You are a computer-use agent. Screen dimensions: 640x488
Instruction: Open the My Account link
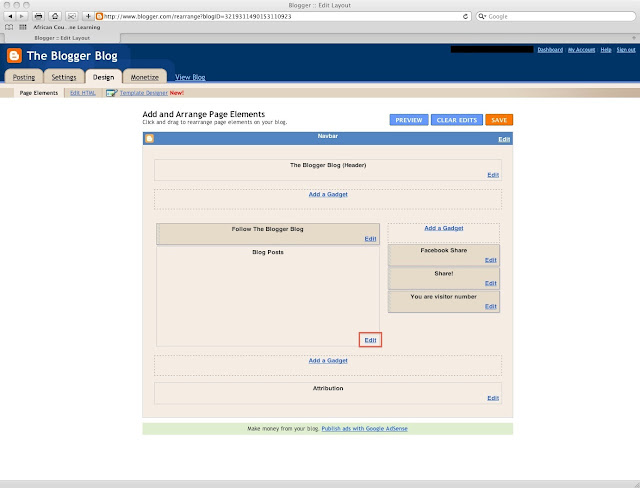[x=581, y=50]
